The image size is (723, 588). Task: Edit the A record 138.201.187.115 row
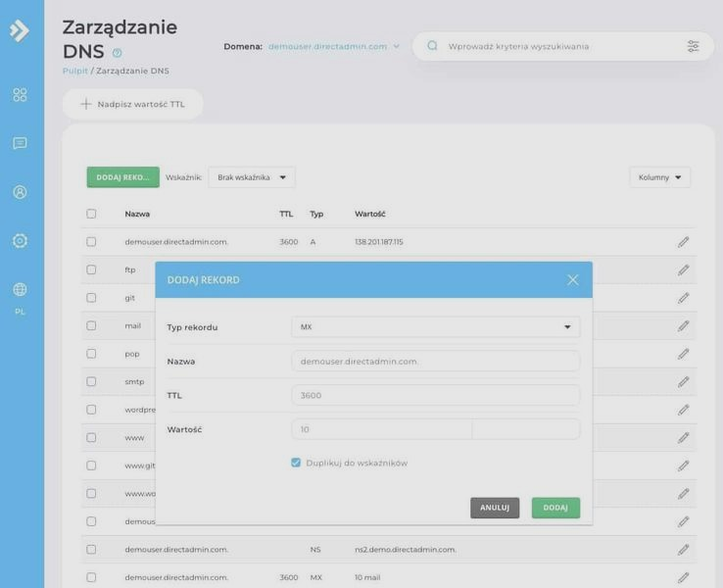coord(684,242)
